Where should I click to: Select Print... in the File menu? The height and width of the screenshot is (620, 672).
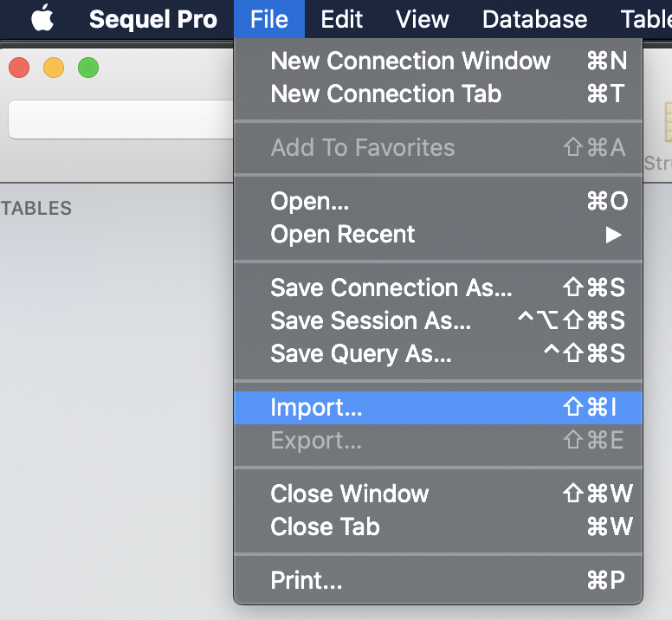coord(438,580)
